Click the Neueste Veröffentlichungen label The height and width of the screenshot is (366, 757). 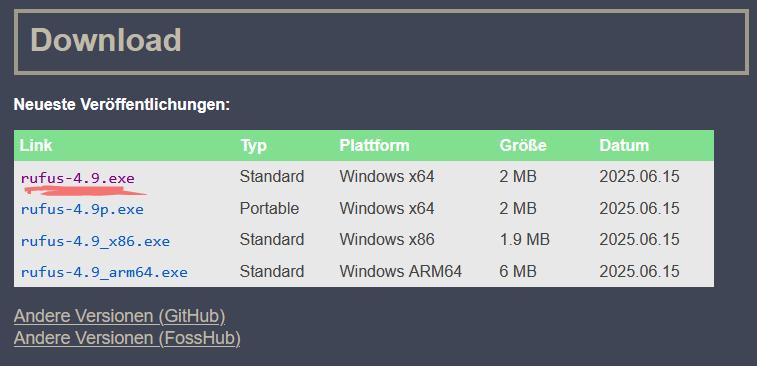[122, 104]
